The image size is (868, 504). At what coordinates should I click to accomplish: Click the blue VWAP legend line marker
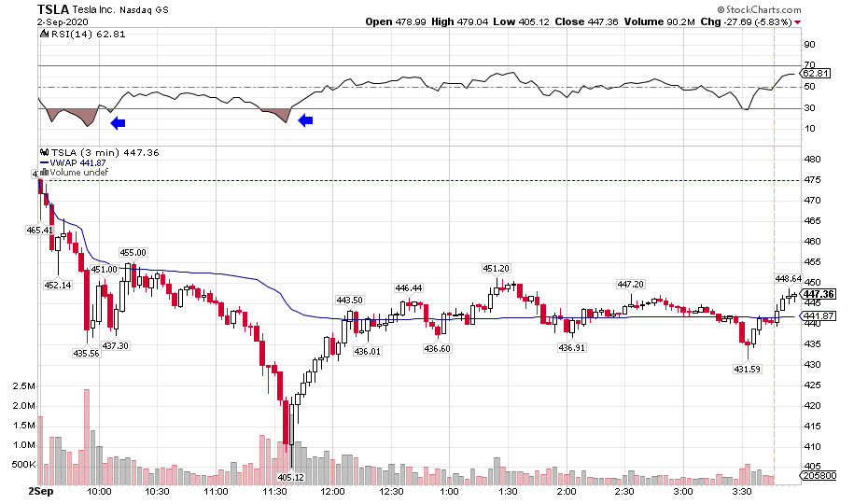[x=44, y=162]
